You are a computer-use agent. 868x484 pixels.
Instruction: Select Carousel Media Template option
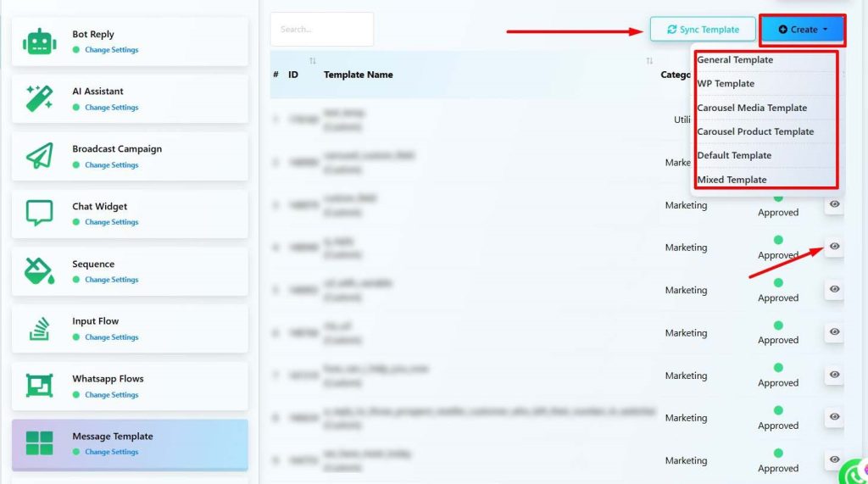click(752, 108)
